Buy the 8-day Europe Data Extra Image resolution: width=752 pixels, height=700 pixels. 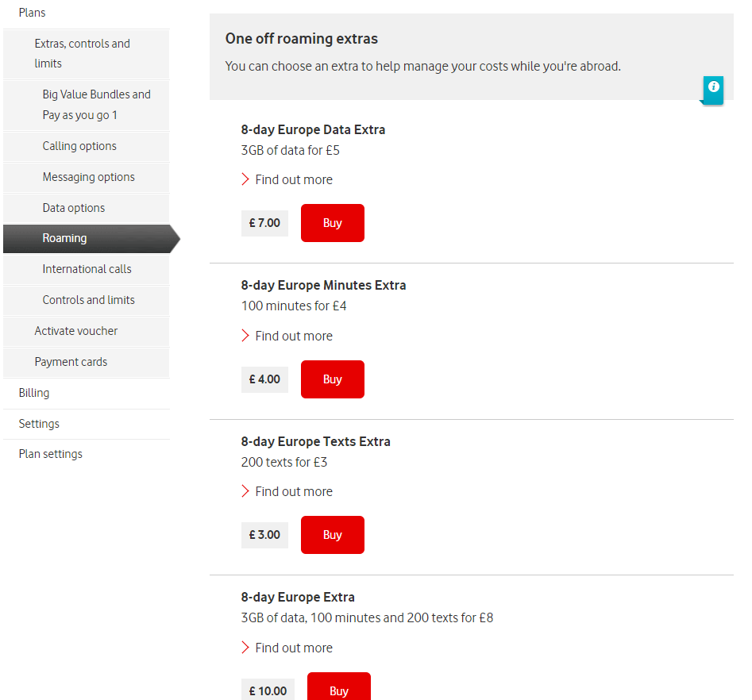pyautogui.click(x=332, y=223)
